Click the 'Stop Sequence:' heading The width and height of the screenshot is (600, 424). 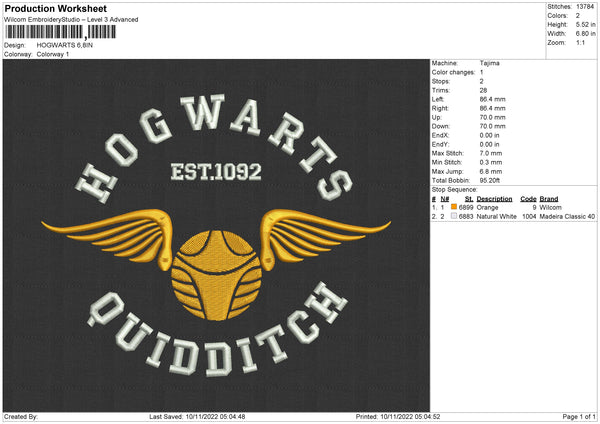(x=455, y=190)
